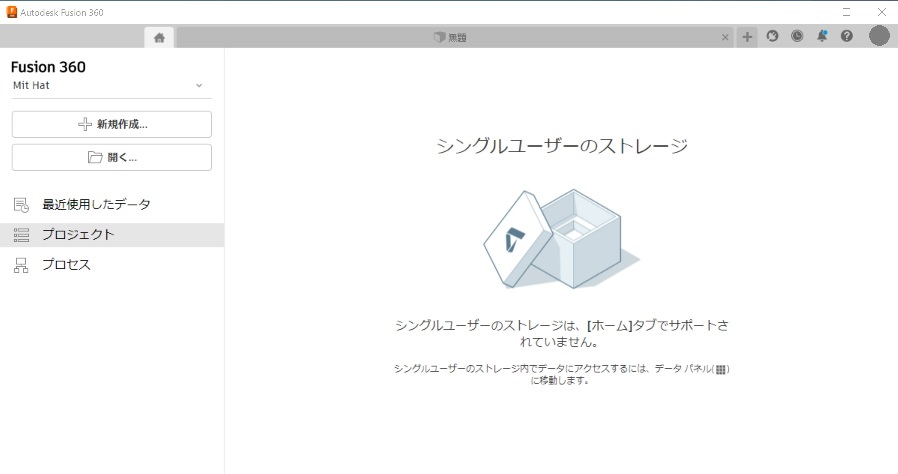Click the Autodesk Fusion 360 title bar icon
Screen dimensions: 898x474
(11, 12)
